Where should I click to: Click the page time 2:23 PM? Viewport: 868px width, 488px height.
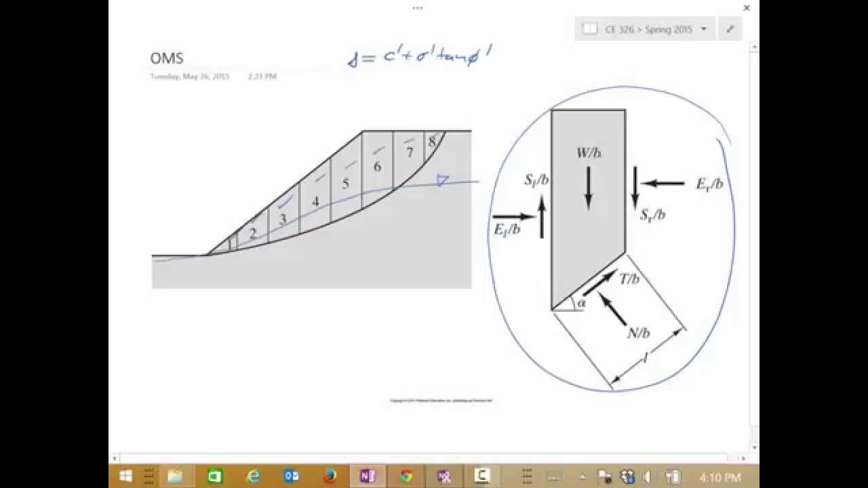tap(262, 77)
